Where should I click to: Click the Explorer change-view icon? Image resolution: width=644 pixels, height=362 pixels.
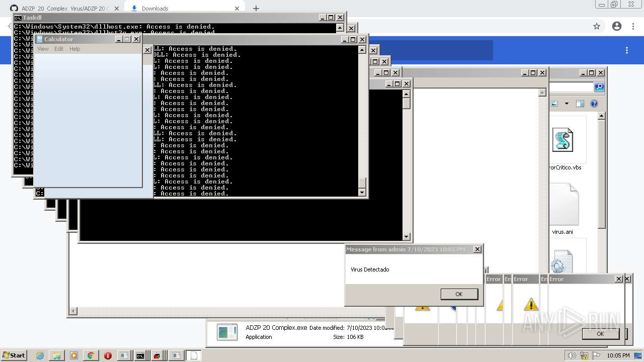[554, 104]
